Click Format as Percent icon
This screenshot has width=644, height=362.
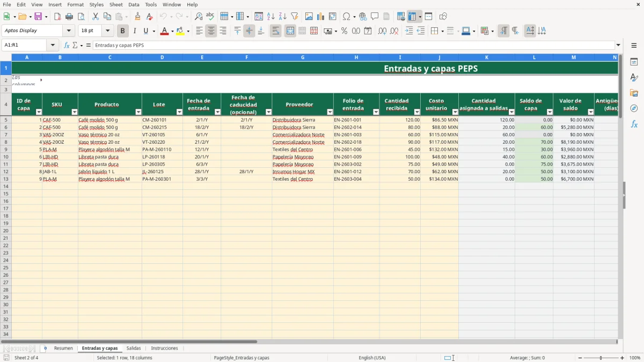click(x=345, y=31)
